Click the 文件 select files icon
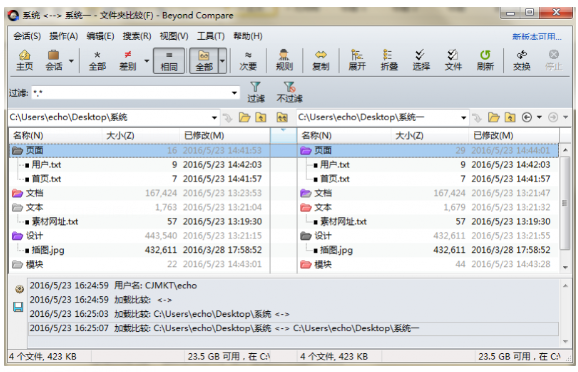The height and width of the screenshot is (372, 578). click(453, 60)
